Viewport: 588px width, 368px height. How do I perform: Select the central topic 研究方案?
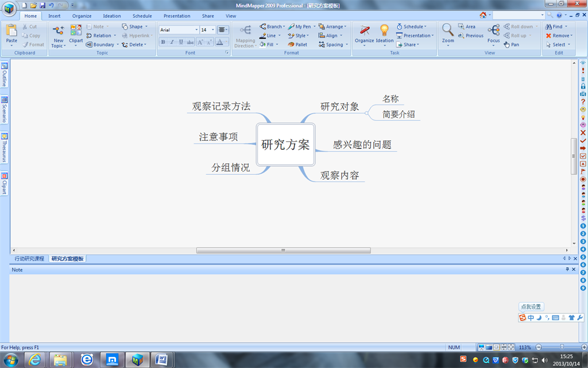(285, 144)
